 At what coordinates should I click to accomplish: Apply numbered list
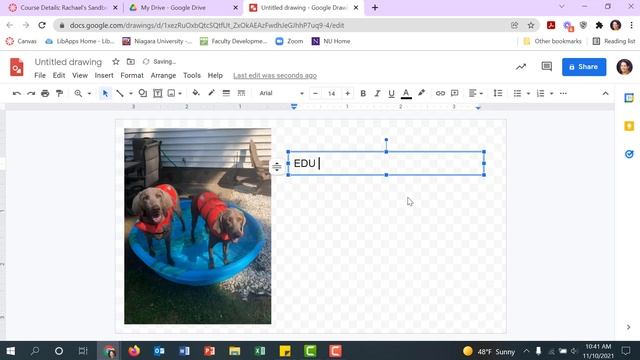coord(540,93)
